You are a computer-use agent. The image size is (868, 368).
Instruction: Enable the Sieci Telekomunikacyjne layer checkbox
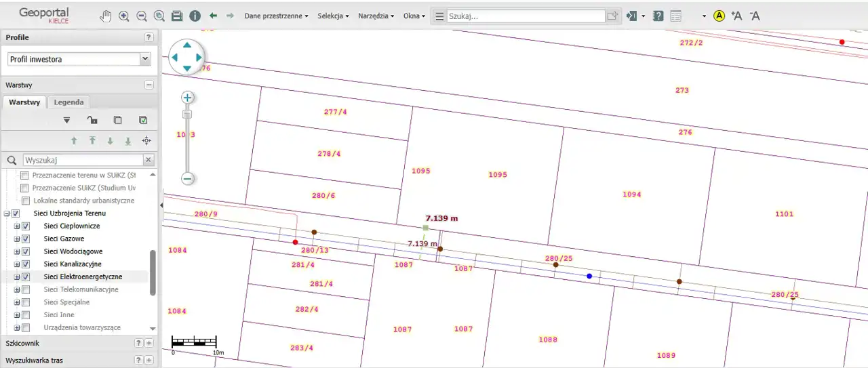[x=26, y=289]
